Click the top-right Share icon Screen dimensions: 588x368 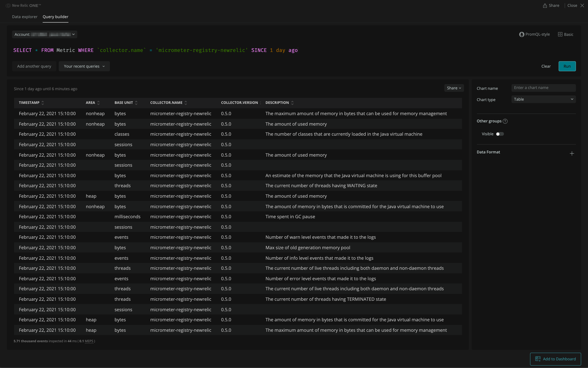pos(545,6)
